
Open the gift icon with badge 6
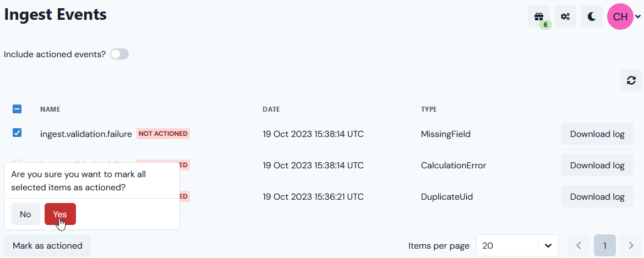coord(538,17)
